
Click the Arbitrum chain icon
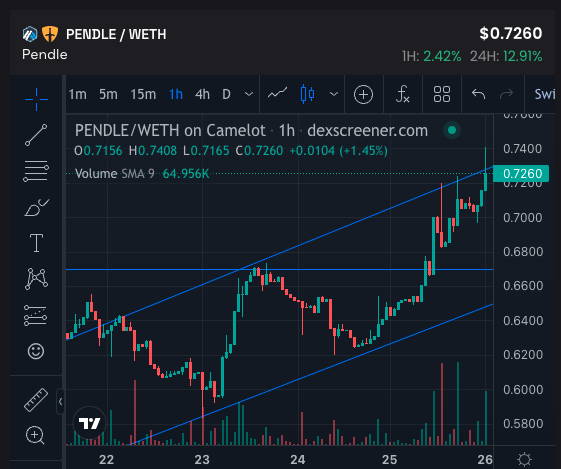[30, 34]
